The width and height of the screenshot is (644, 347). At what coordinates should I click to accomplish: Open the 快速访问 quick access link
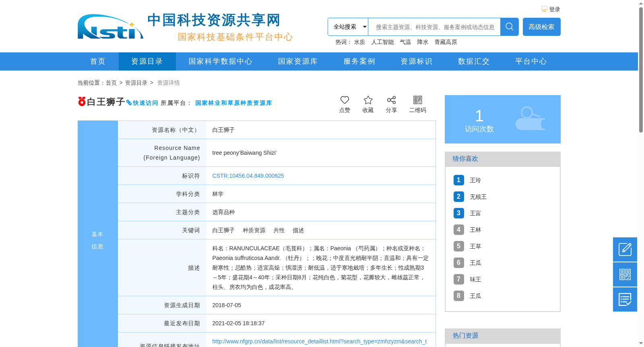click(145, 103)
